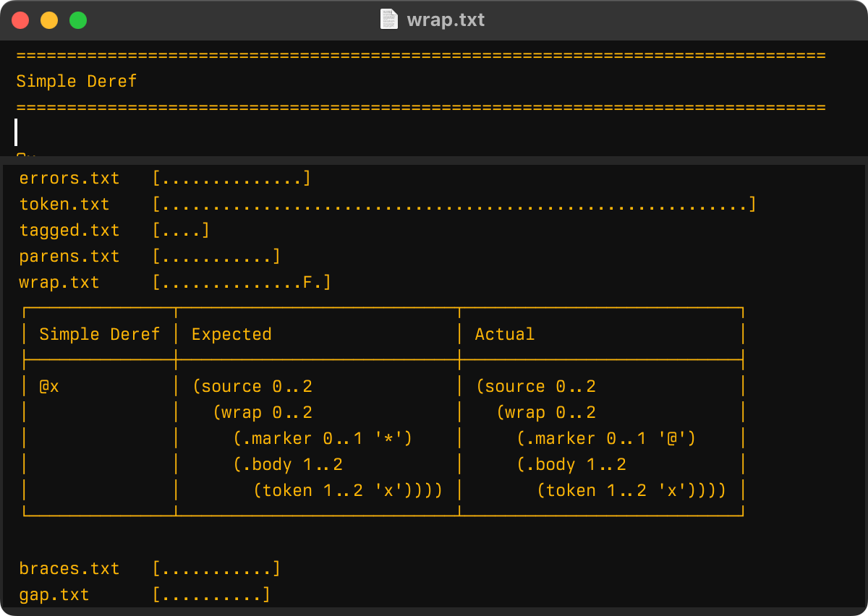Click the wrap.txt document icon in title bar
Screen dimensions: 868x616
tap(389, 20)
